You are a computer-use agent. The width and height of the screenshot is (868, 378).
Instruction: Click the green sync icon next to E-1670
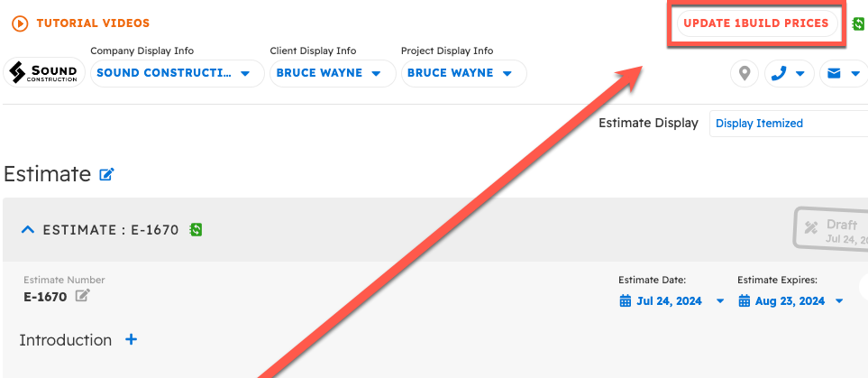[x=196, y=230]
